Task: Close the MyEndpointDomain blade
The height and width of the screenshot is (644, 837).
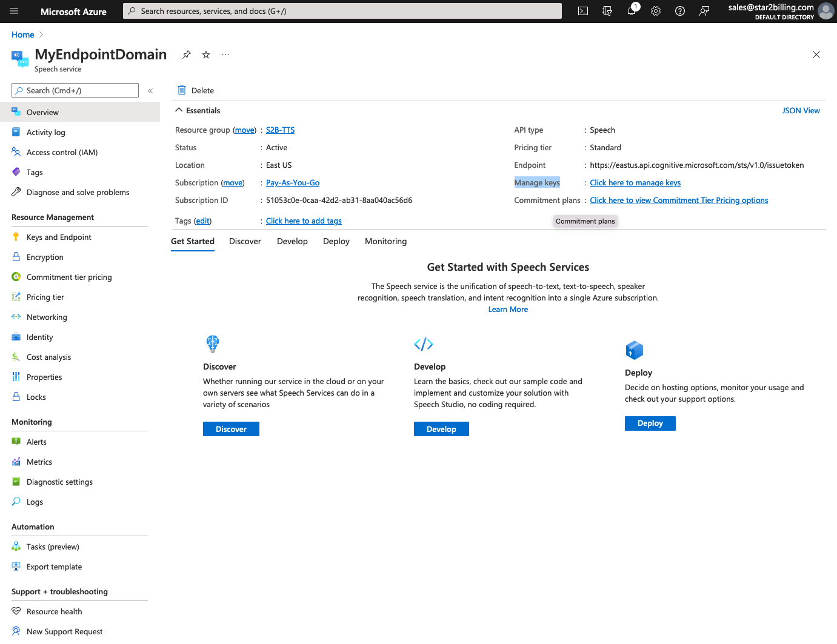Action: [816, 55]
